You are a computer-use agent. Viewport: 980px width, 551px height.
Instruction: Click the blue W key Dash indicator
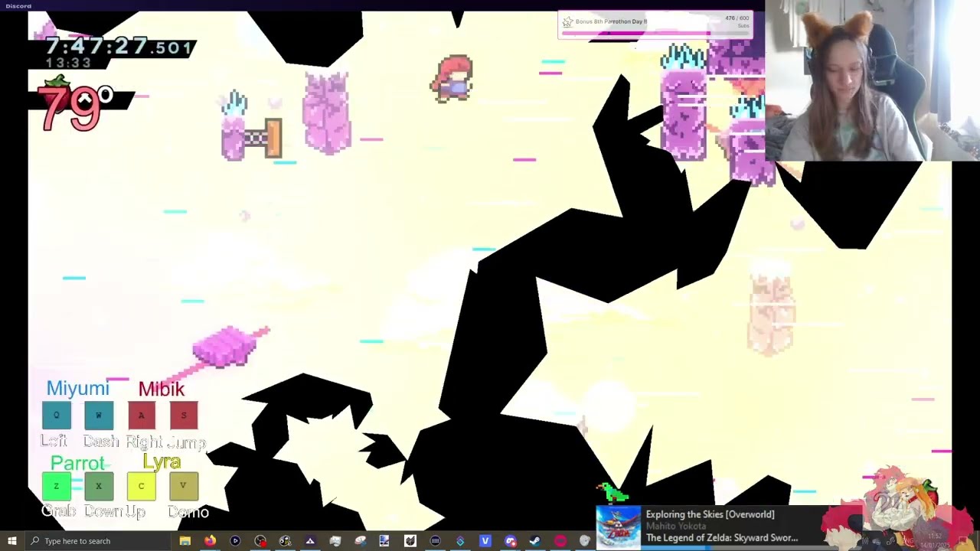(x=98, y=416)
